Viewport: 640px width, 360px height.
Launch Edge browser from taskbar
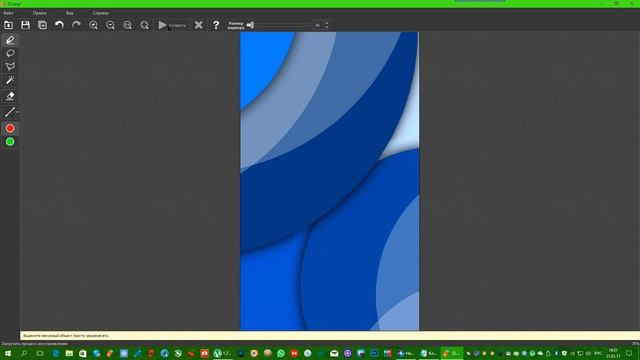[x=56, y=353]
